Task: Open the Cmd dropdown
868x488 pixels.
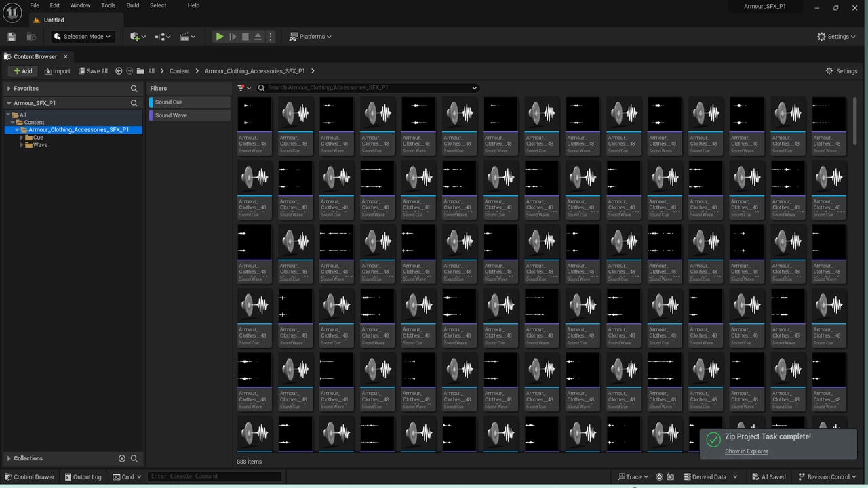Action: [x=127, y=476]
